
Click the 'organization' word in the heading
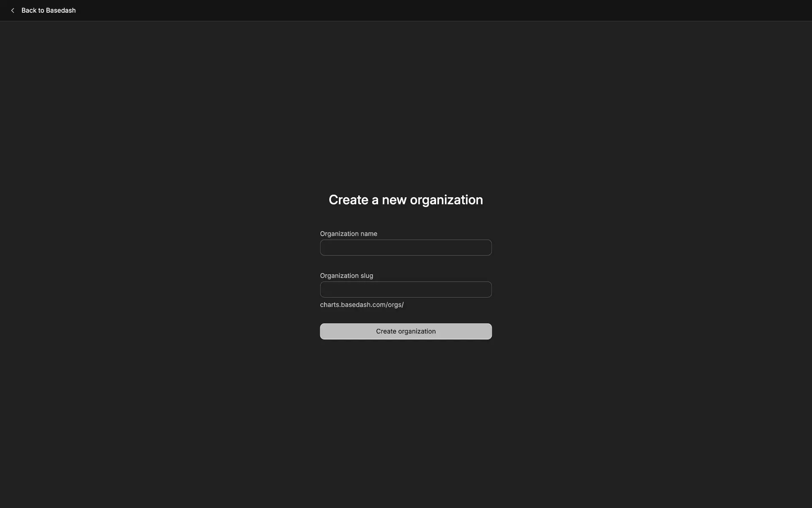(446, 200)
